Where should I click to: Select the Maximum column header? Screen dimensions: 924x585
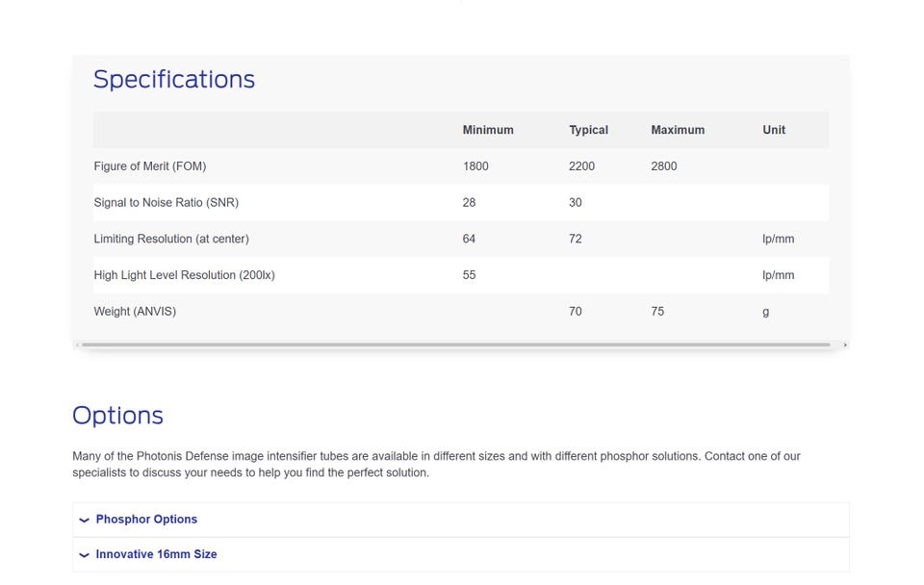(678, 130)
